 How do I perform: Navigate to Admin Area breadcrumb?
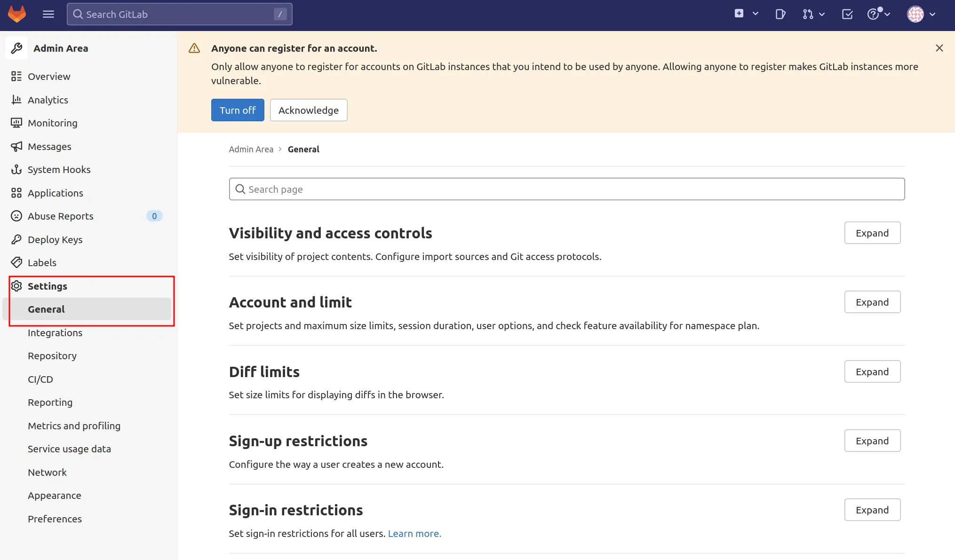coord(251,149)
